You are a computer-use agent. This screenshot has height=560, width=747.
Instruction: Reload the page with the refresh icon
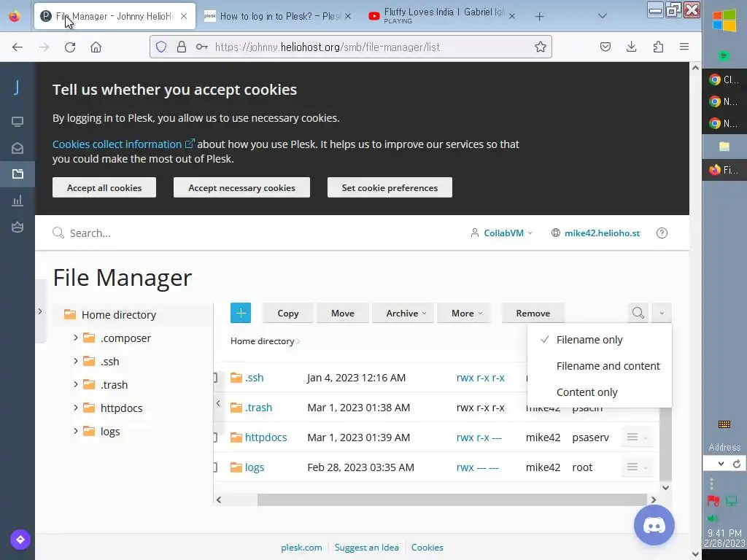coord(70,47)
